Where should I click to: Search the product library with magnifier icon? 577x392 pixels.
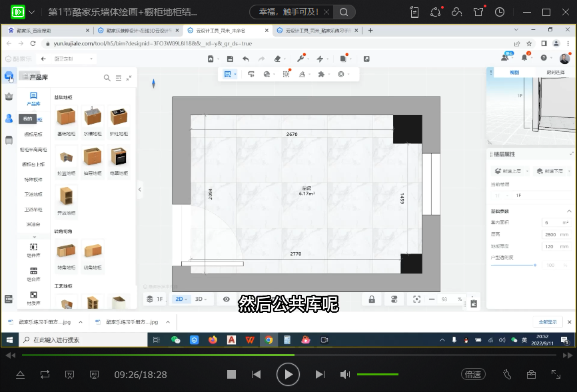point(107,78)
